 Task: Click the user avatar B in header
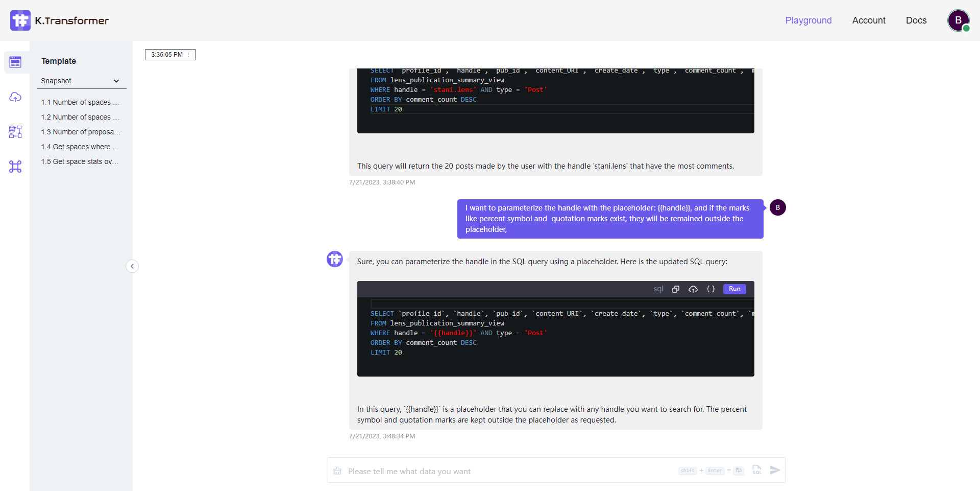coord(958,20)
